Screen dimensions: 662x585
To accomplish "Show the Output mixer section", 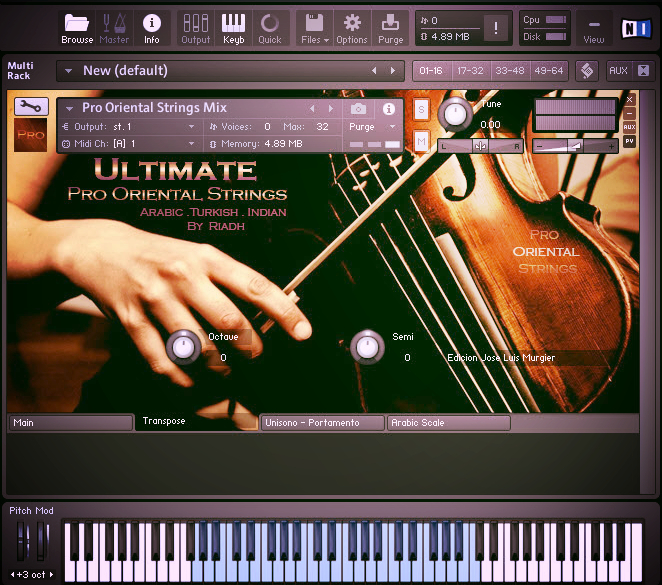I will coord(195,29).
